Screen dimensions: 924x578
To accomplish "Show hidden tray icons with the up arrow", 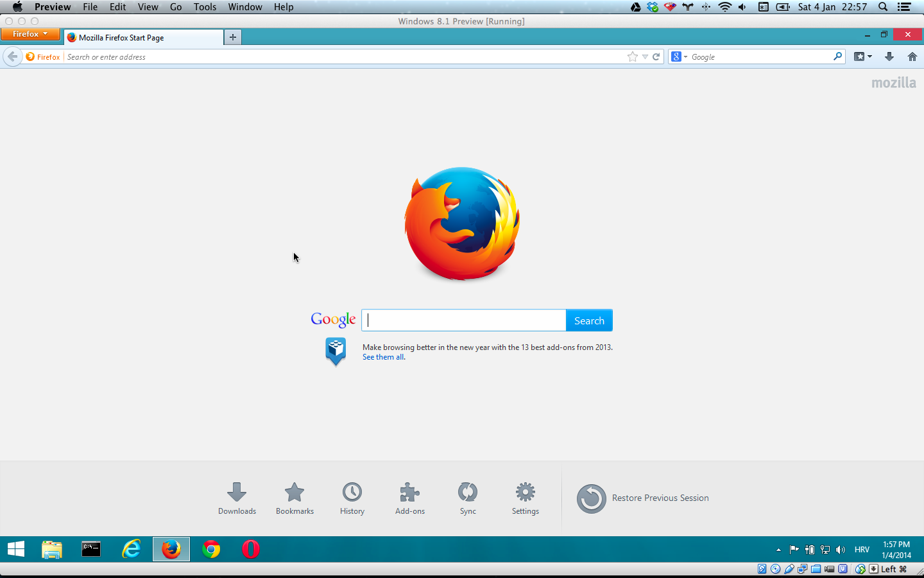I will [778, 550].
